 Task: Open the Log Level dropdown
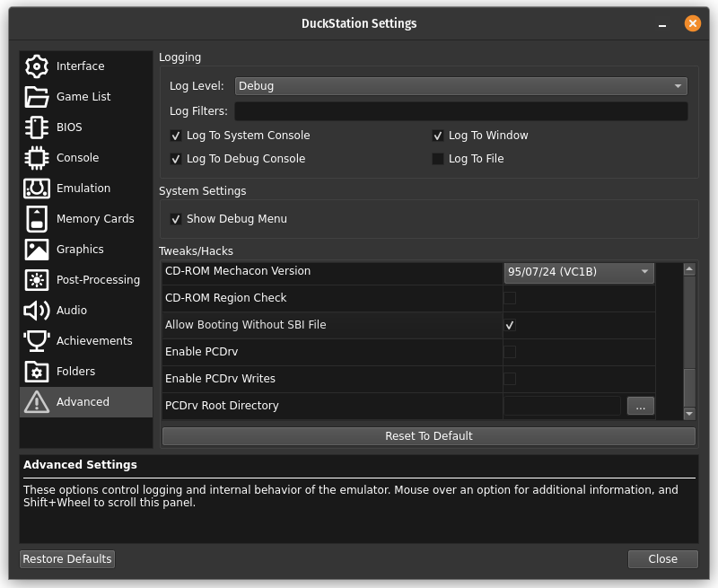point(461,86)
